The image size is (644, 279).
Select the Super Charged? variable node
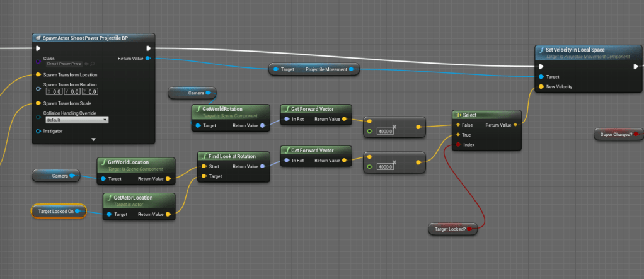click(616, 134)
